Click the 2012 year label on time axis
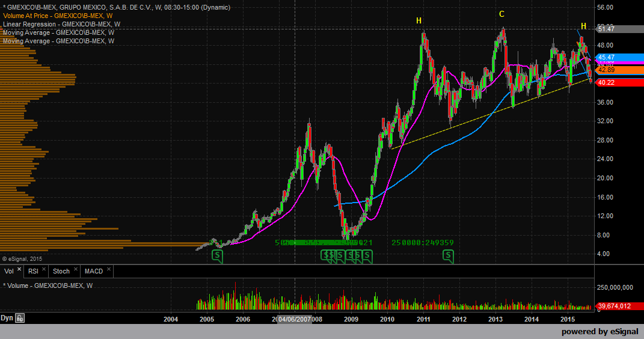The image size is (644, 339). point(459,319)
